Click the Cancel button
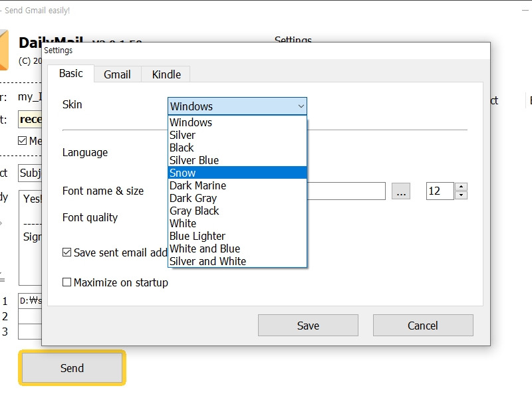Image resolution: width=532 pixels, height=396 pixels. point(423,325)
